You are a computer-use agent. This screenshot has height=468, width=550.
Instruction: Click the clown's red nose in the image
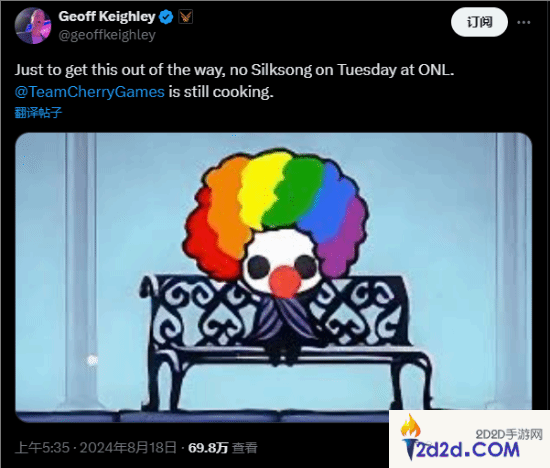coord(285,282)
